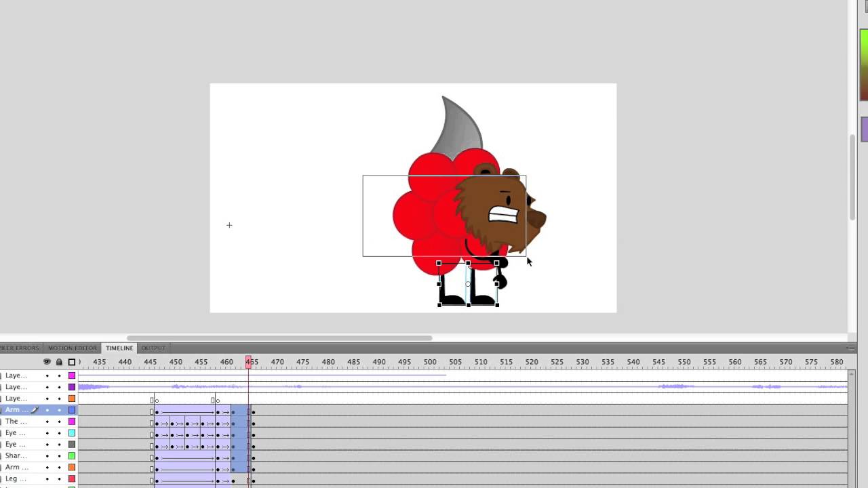The width and height of the screenshot is (868, 488).
Task: Select the Leg layer by name
Action: coord(16,479)
